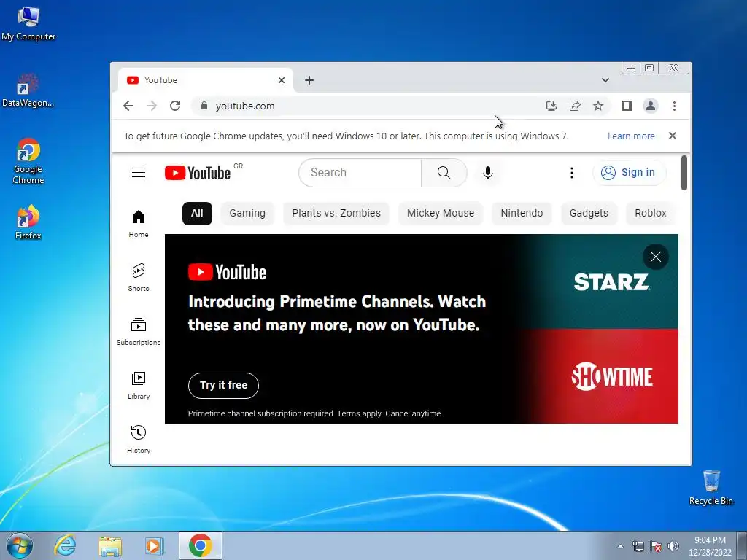Close the YouTube tab
The width and height of the screenshot is (747, 560).
(x=282, y=80)
